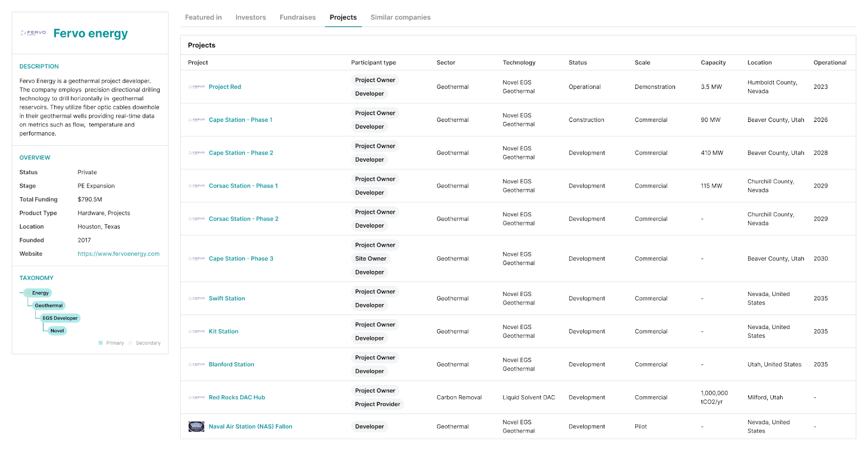
Task: Click the Fervo logo beside Cape Station - Phase 1
Action: tap(196, 120)
